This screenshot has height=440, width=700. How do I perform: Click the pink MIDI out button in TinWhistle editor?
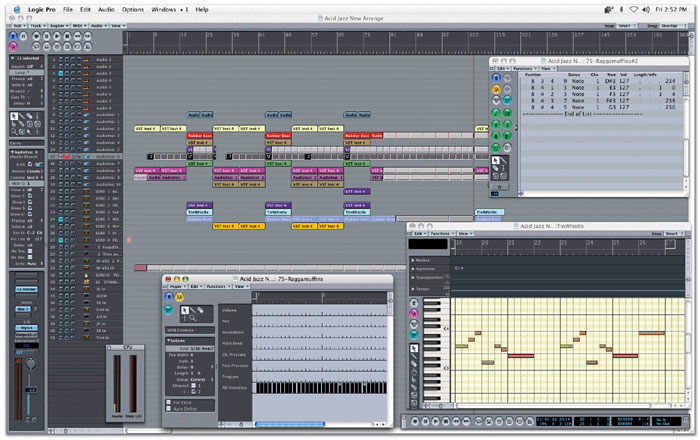point(414,313)
